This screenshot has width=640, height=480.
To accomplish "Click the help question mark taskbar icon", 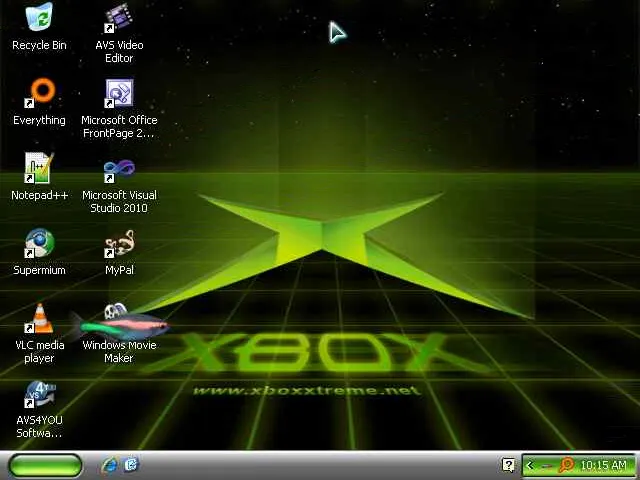I will [508, 465].
